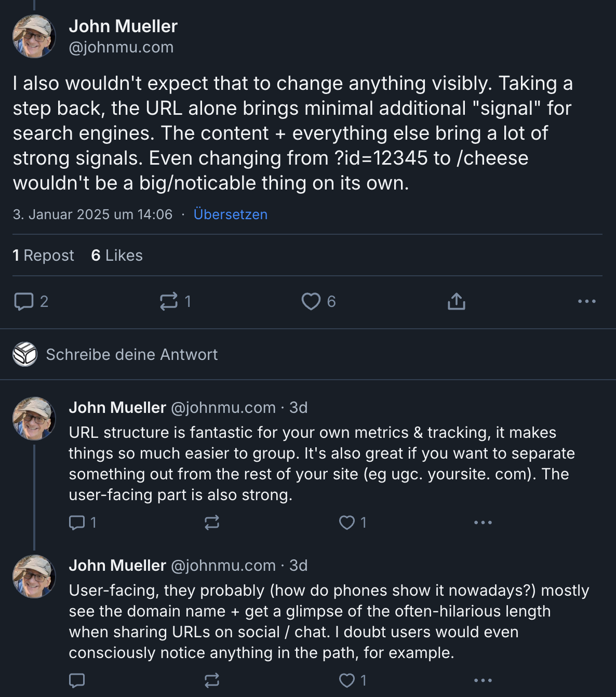Open John Mueller's avatar on main post

click(x=34, y=36)
